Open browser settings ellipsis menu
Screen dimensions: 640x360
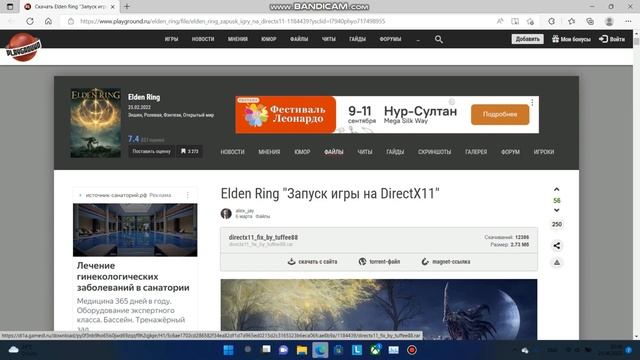628,21
